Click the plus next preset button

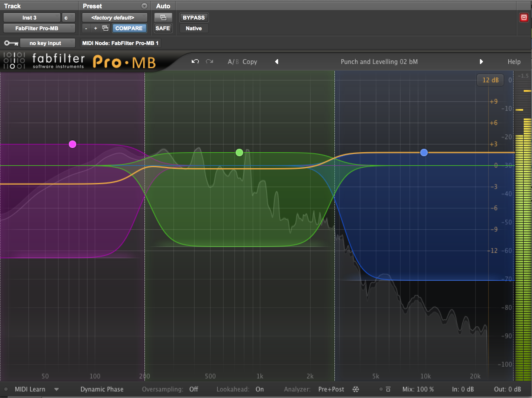pos(96,28)
